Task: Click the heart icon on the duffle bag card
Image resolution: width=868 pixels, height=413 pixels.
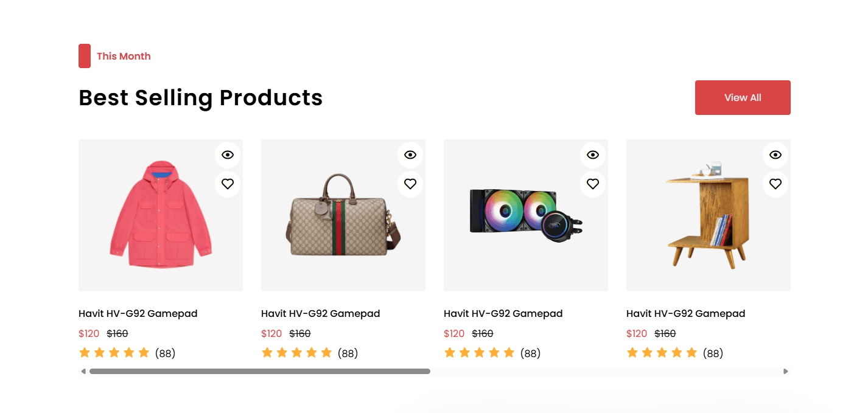Action: click(x=410, y=184)
